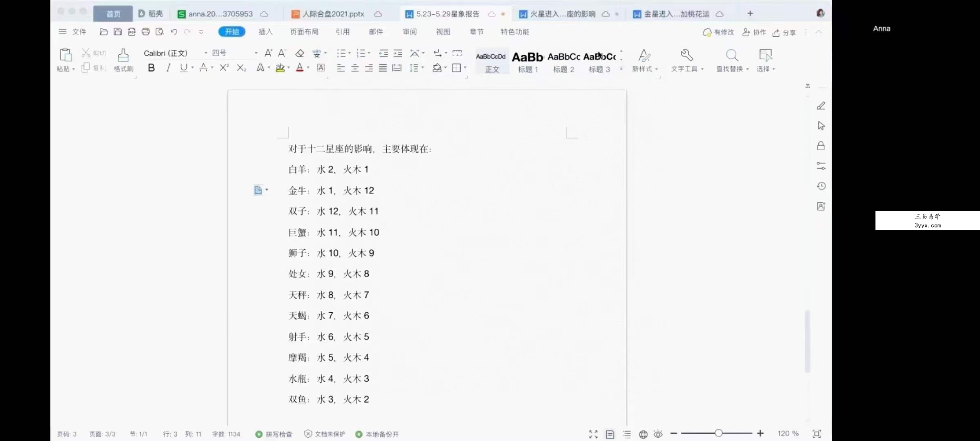This screenshot has height=441, width=980.
Task: Click the red font color icon
Action: [300, 68]
